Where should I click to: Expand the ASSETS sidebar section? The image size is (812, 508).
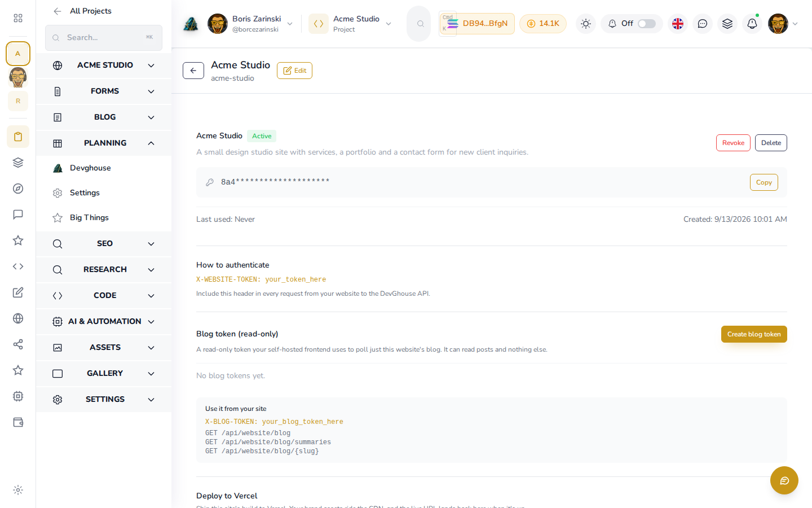[x=104, y=347]
